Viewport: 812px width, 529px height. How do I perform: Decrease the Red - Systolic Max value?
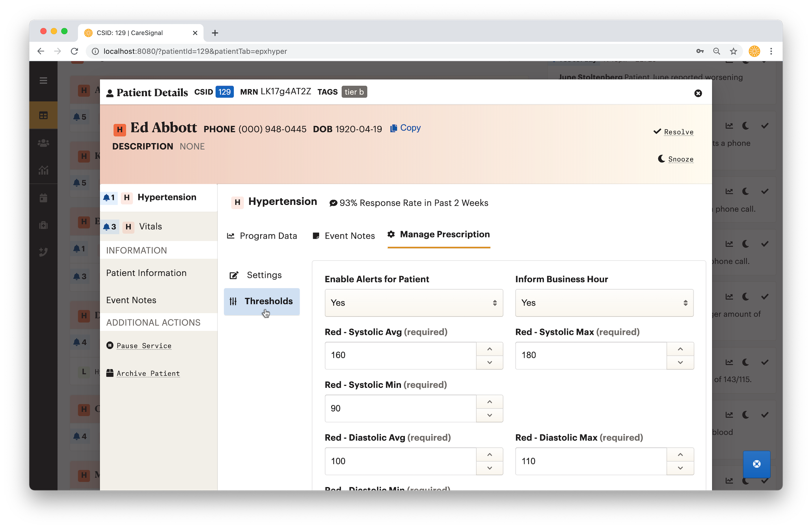[x=680, y=363]
